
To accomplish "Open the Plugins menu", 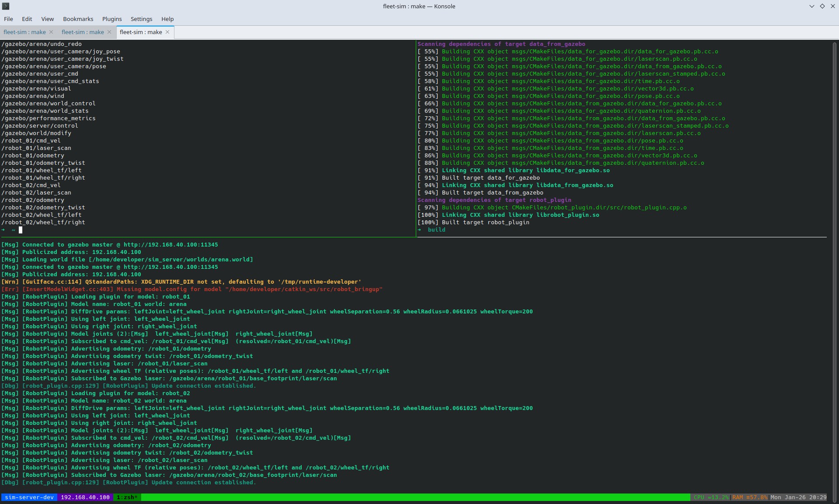I will tap(112, 19).
